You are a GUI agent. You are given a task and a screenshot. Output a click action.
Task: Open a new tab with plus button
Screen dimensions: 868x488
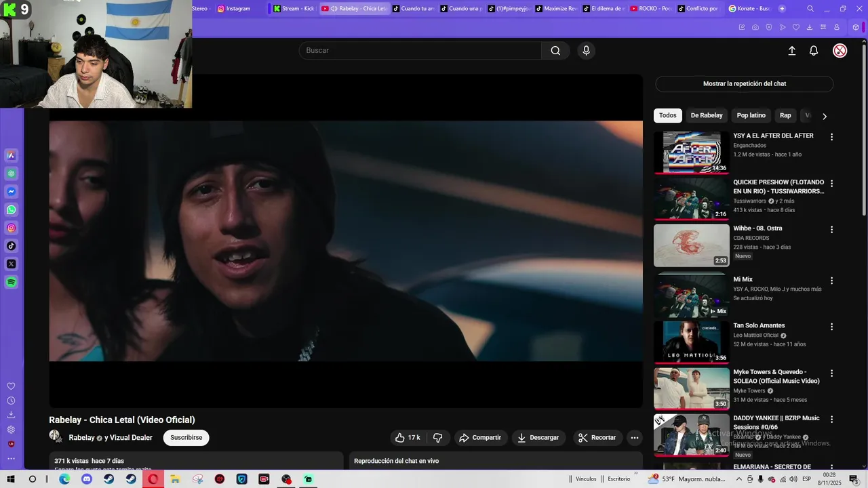tap(782, 9)
